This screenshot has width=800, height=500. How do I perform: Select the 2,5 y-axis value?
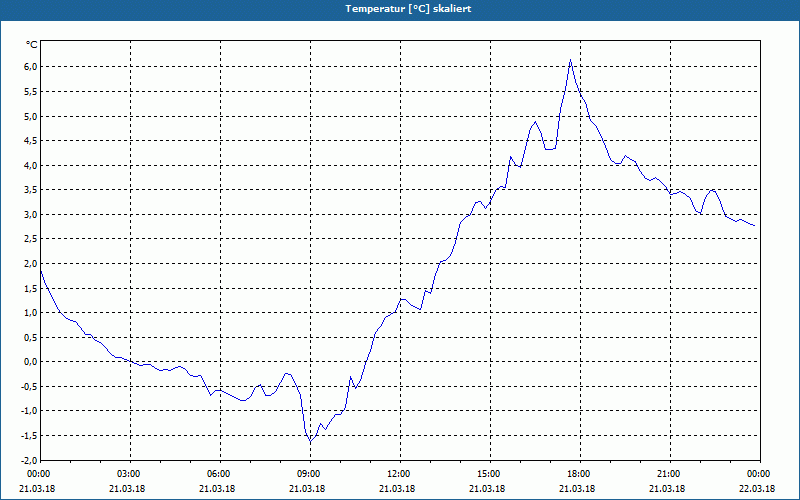pyautogui.click(x=30, y=239)
